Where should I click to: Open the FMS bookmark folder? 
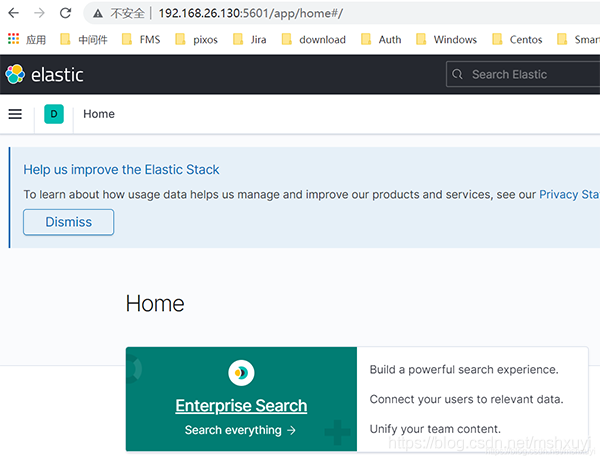(x=141, y=39)
